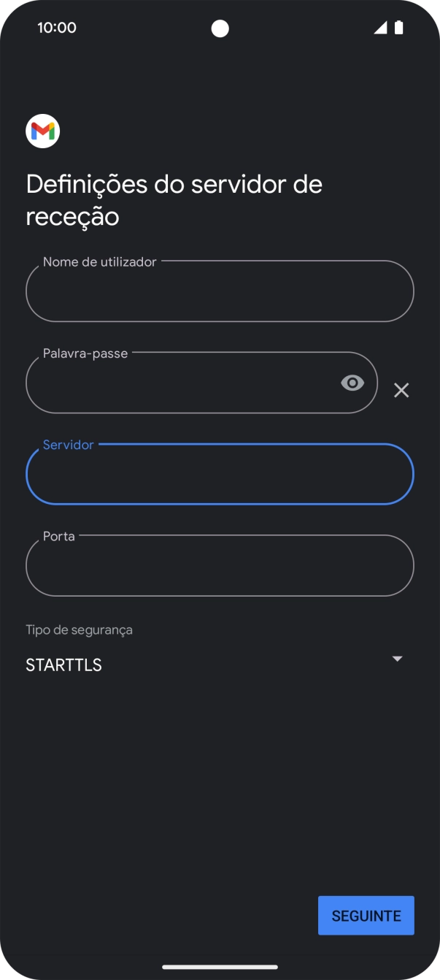Click the Nome de utilizador field label
The image size is (440, 980).
[x=99, y=262]
